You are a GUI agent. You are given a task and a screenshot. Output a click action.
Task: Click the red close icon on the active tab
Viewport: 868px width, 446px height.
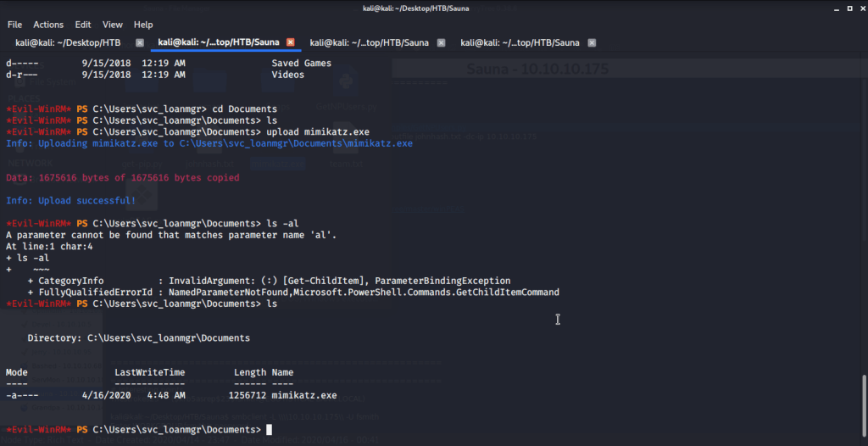coord(291,42)
